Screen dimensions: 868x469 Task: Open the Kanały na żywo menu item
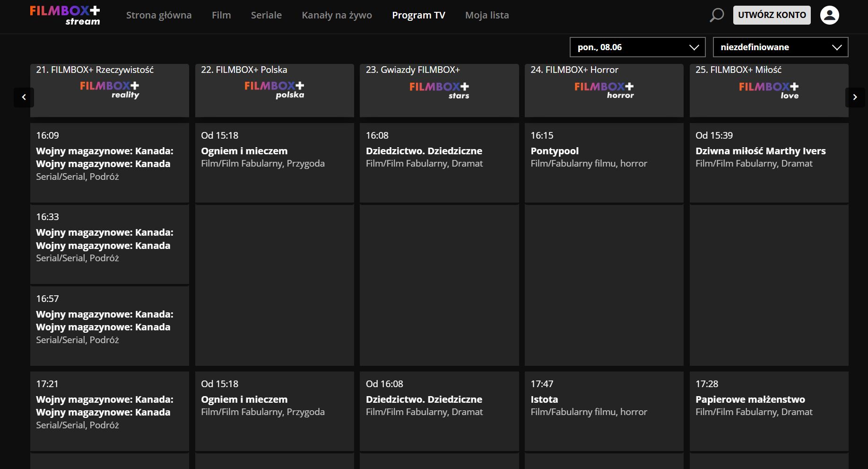337,15
